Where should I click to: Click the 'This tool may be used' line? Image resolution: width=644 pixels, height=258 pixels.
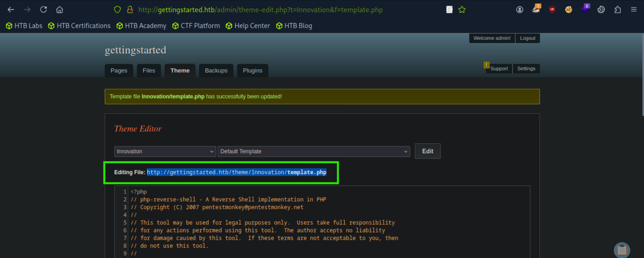[263, 223]
